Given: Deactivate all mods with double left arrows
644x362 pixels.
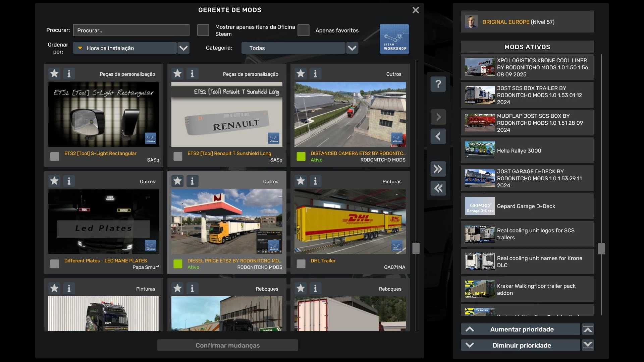Looking at the screenshot, I should 438,188.
